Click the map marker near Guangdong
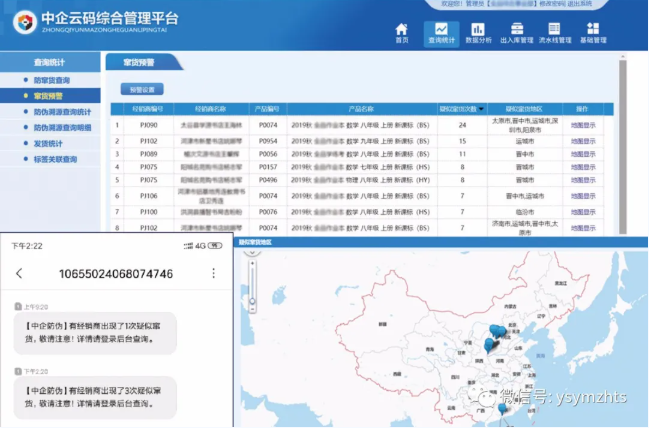 click(502, 409)
